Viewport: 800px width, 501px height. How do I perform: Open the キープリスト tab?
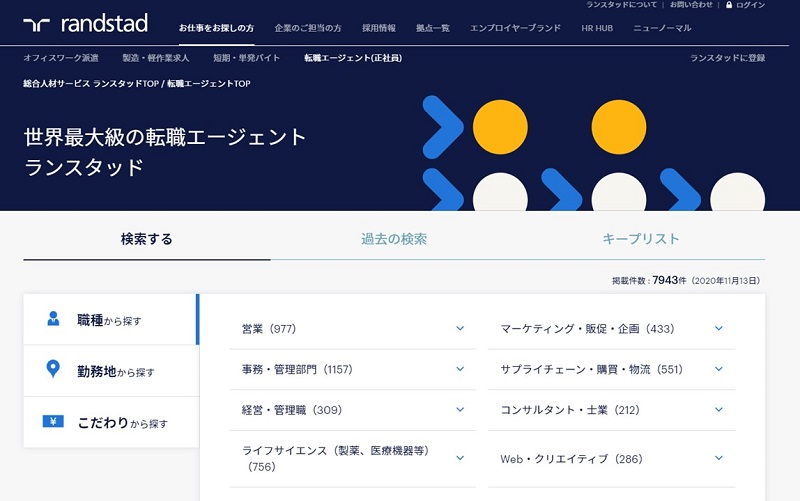click(641, 239)
